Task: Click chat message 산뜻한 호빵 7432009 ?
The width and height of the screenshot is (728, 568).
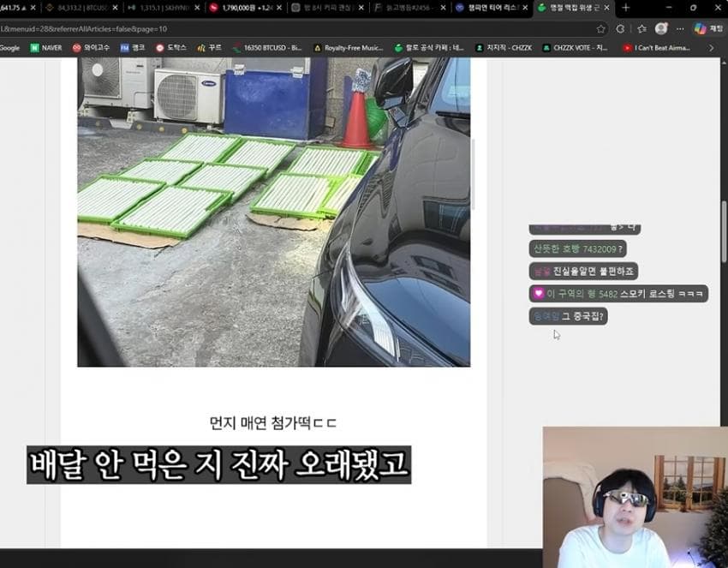Action: click(577, 249)
